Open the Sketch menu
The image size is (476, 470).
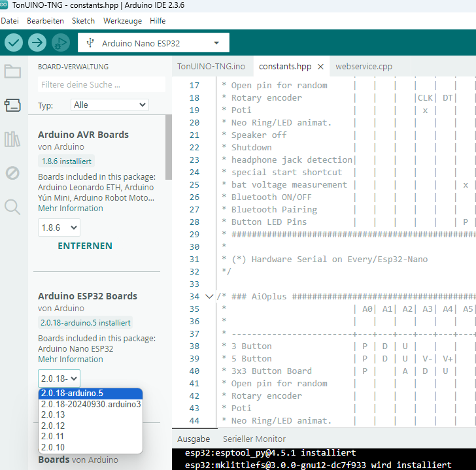[83, 21]
